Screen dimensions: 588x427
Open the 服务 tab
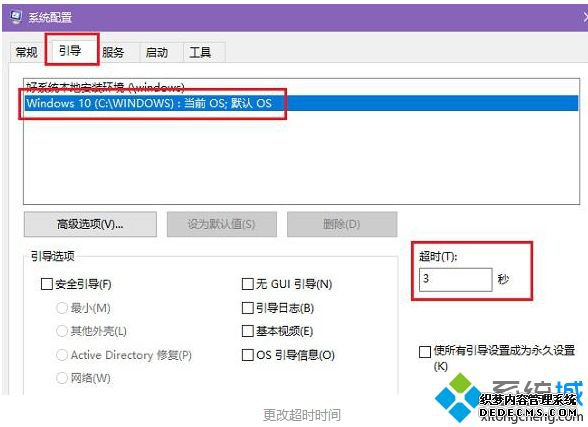point(113,52)
